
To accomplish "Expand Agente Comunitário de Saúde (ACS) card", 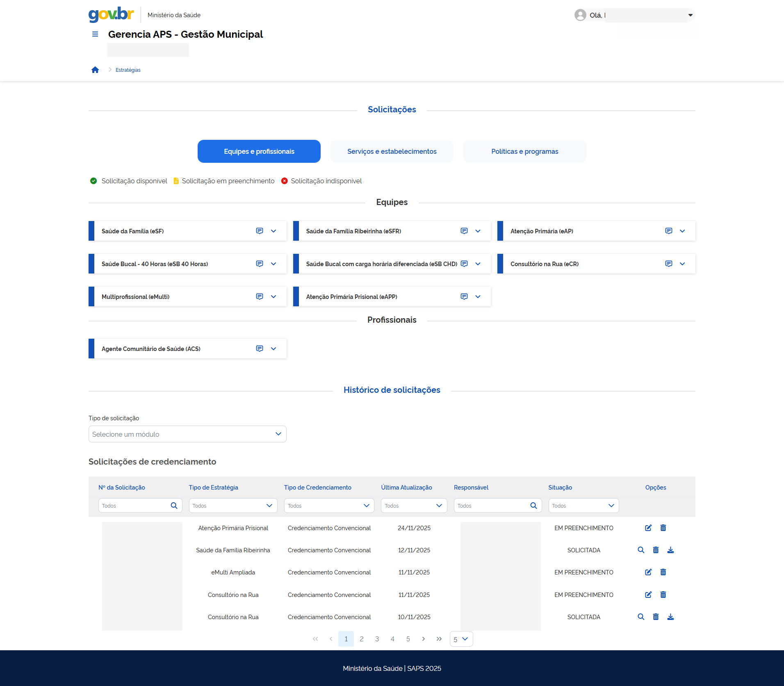I will tap(273, 349).
